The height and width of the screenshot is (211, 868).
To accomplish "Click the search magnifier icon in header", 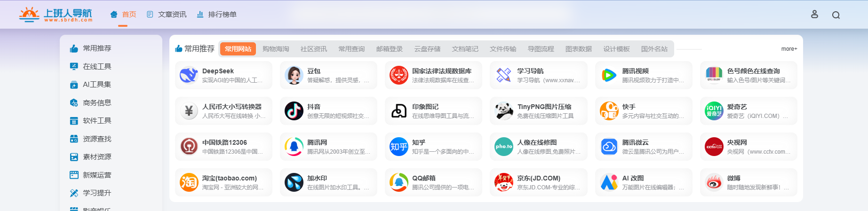I will [836, 15].
